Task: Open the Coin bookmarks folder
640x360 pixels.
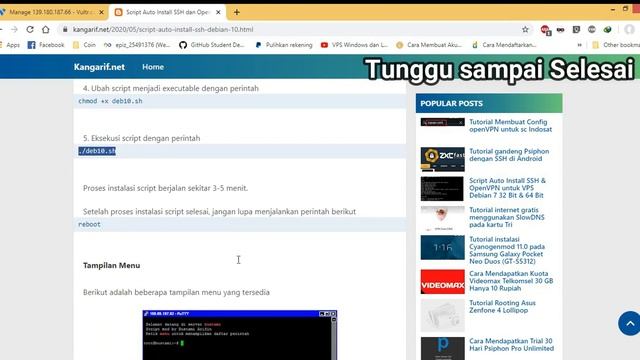Action: (84, 45)
